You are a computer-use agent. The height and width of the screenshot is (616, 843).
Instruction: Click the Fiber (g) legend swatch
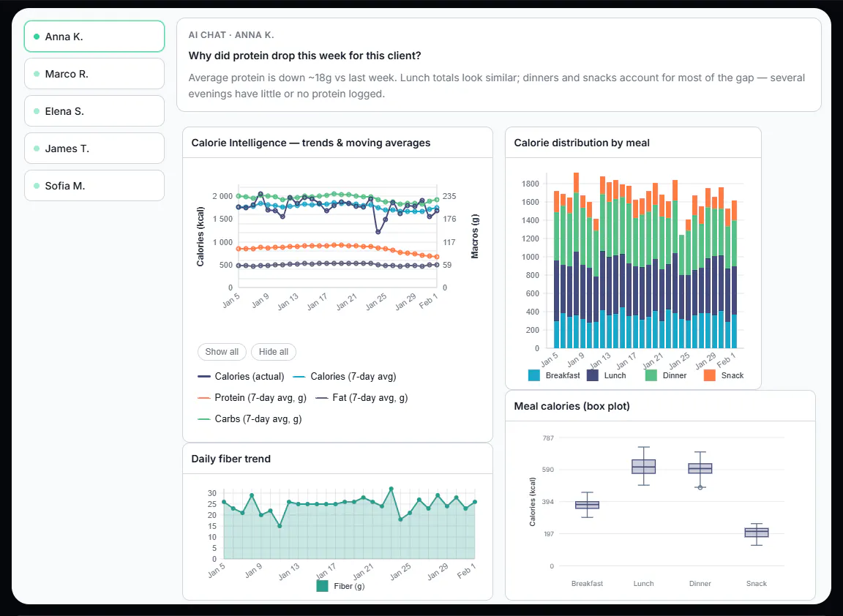(x=322, y=586)
